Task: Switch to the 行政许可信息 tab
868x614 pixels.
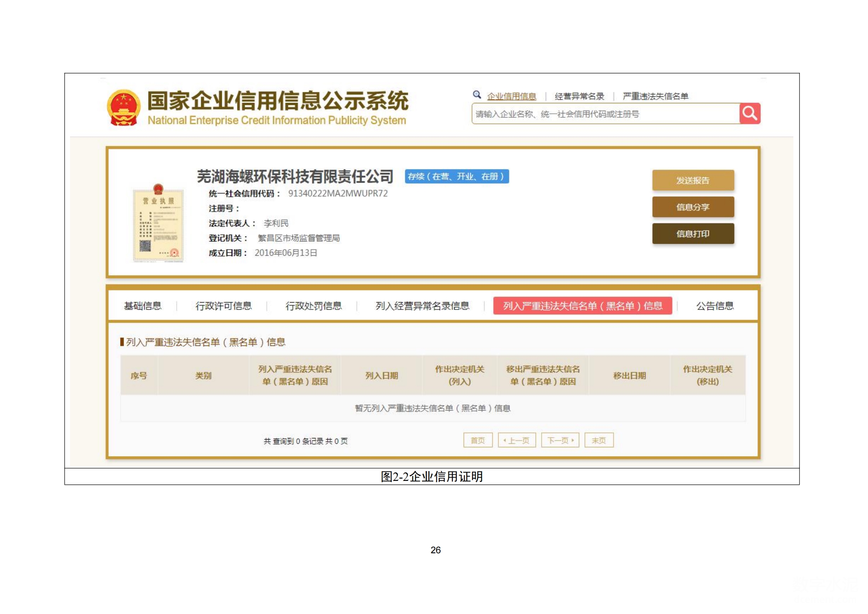Action: pos(223,306)
